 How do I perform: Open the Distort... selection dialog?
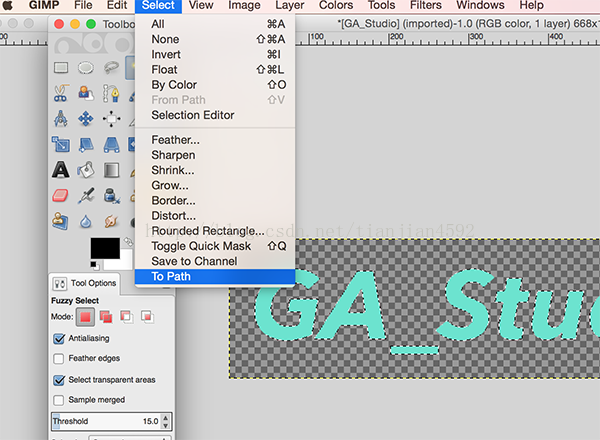pos(215,216)
